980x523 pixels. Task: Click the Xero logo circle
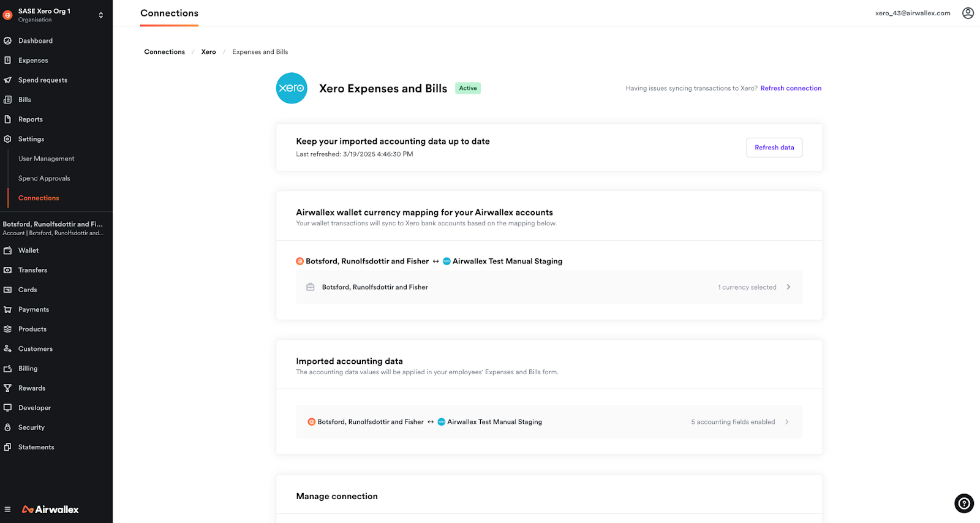tap(292, 88)
